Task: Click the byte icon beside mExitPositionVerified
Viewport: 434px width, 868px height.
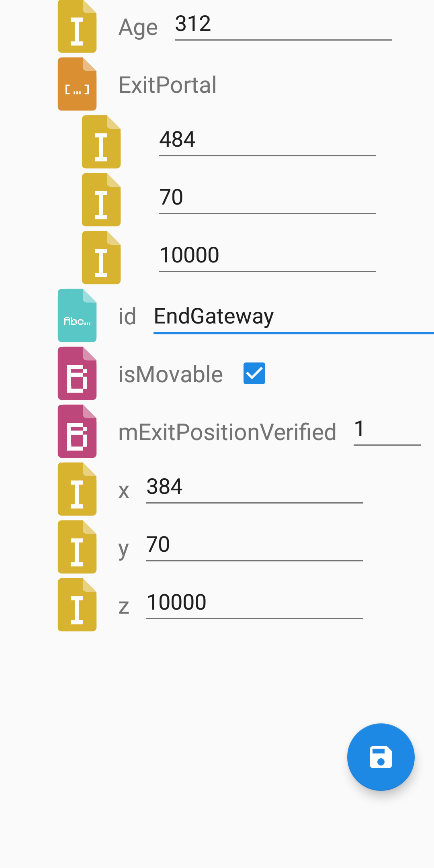Action: 77,432
